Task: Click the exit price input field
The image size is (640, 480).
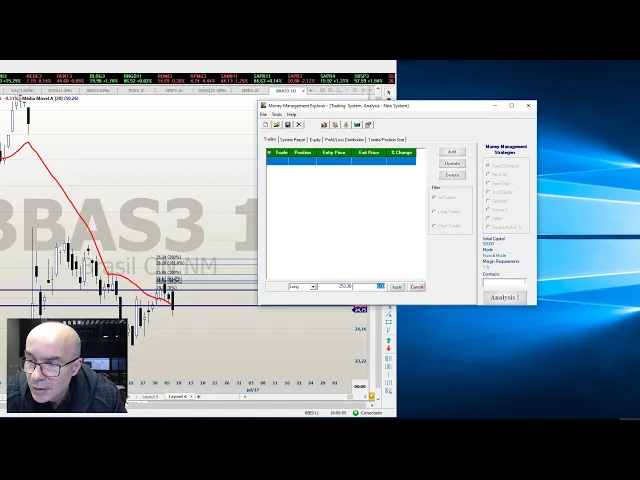Action: click(369, 287)
